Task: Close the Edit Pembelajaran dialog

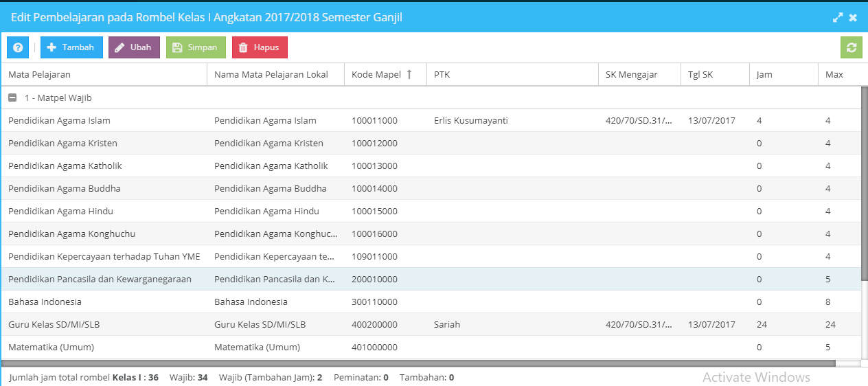Action: (x=853, y=18)
